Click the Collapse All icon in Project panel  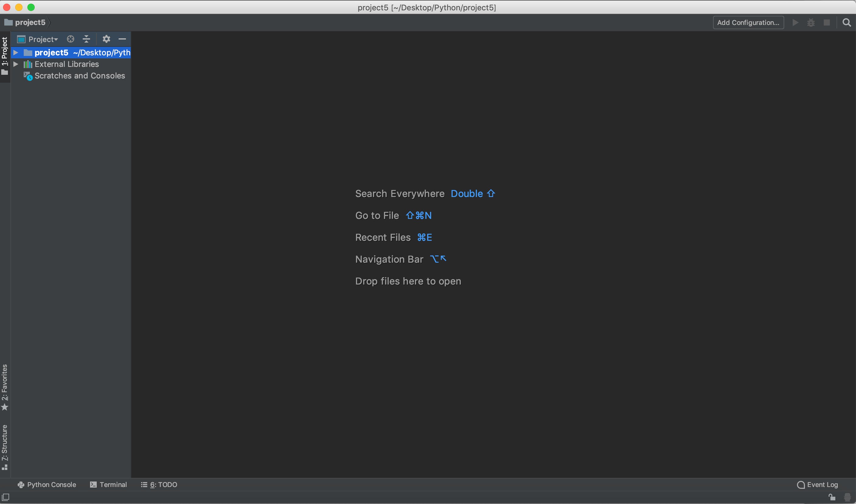click(86, 39)
